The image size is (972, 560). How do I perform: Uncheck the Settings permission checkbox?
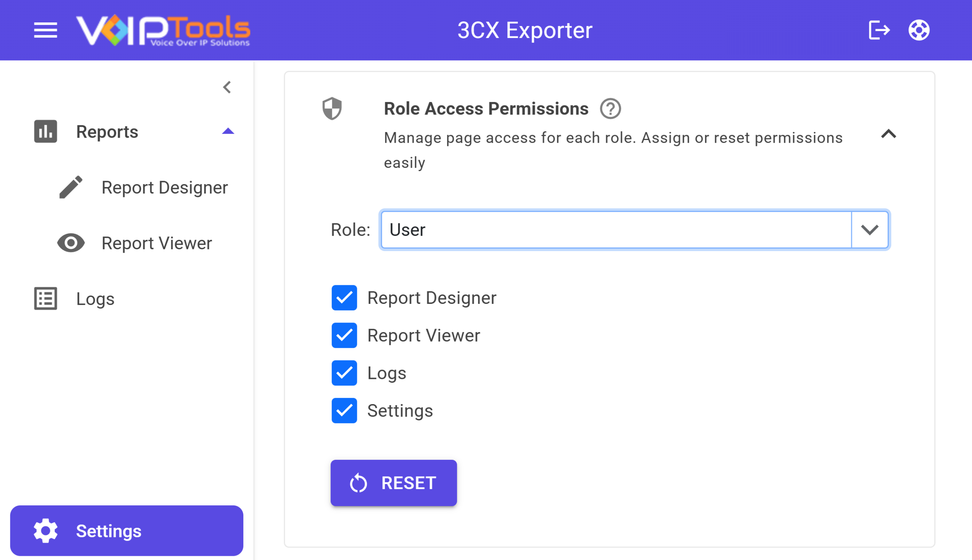click(x=344, y=411)
